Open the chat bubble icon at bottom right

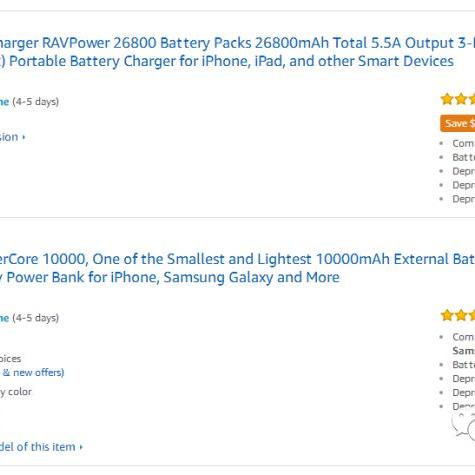click(x=463, y=426)
